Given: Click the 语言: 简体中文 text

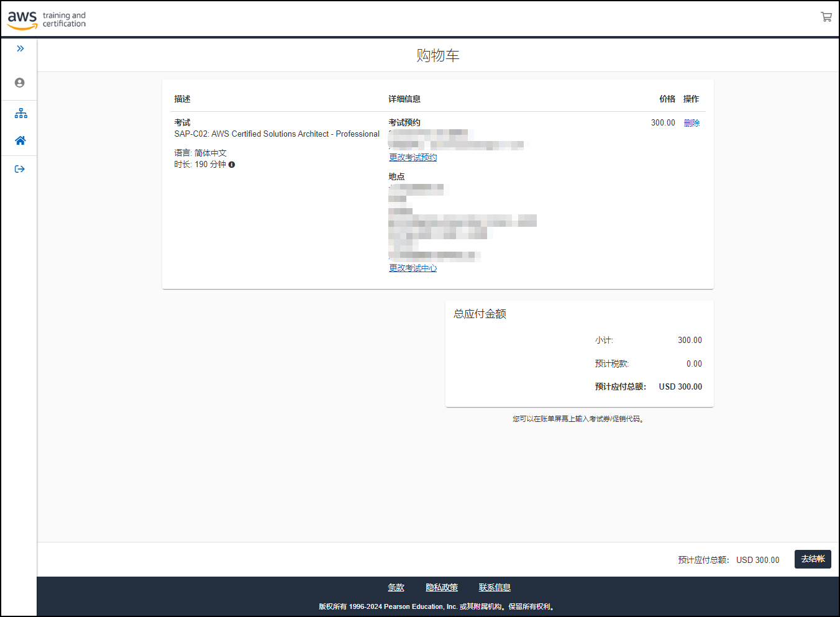Looking at the screenshot, I should [201, 153].
